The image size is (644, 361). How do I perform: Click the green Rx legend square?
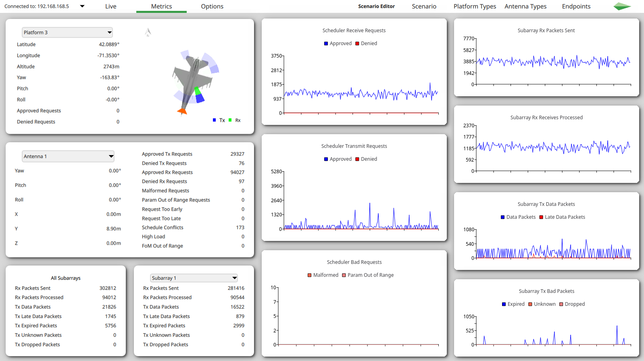point(230,120)
